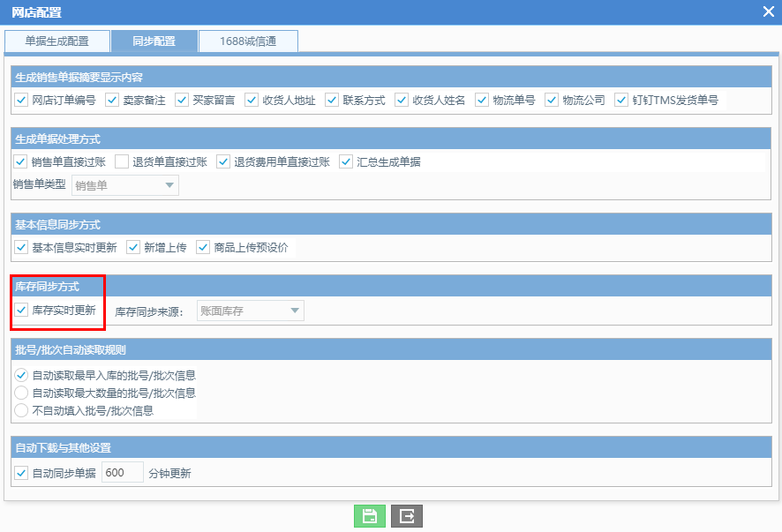This screenshot has height=532, width=782.
Task: Open the 1688诚信通 tab
Action: point(248,41)
